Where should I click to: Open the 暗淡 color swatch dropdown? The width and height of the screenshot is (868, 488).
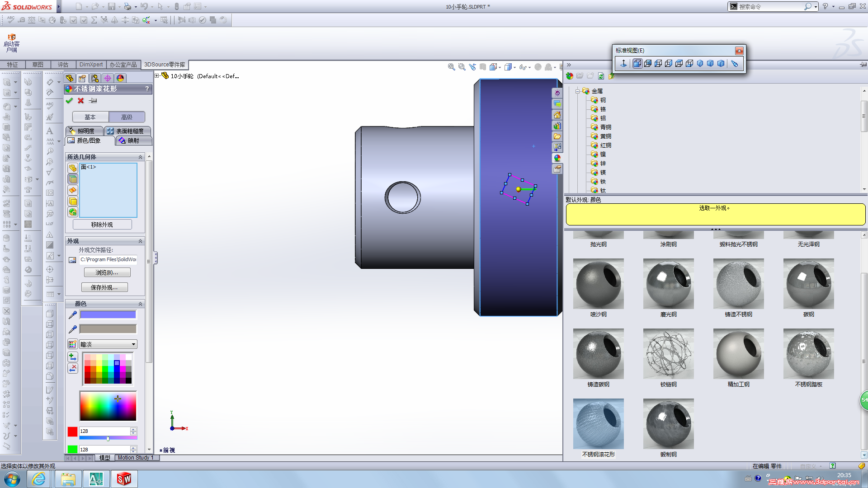click(x=133, y=344)
